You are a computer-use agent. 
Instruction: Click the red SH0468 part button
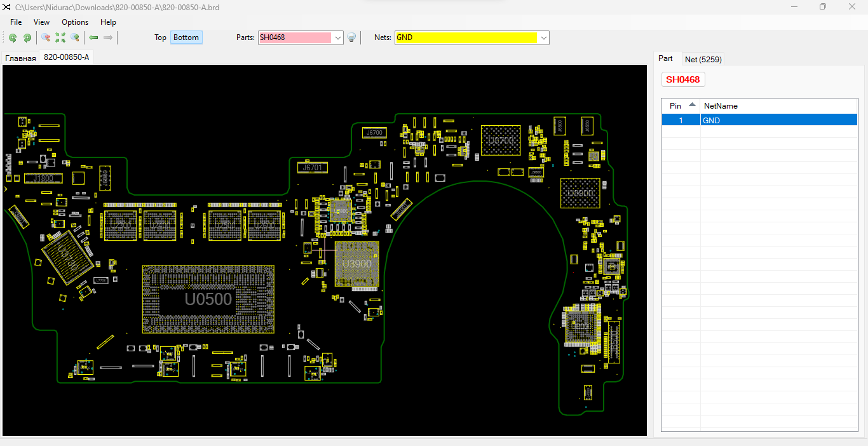click(683, 79)
